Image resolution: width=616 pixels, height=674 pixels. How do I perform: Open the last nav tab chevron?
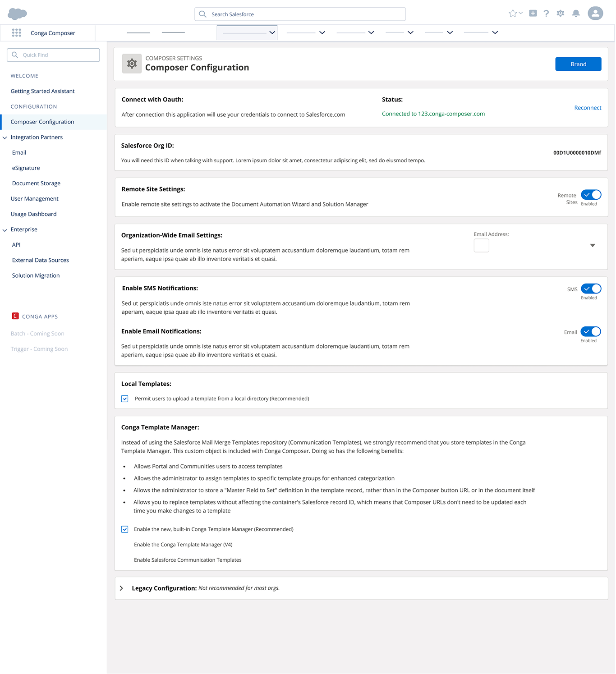click(x=495, y=32)
